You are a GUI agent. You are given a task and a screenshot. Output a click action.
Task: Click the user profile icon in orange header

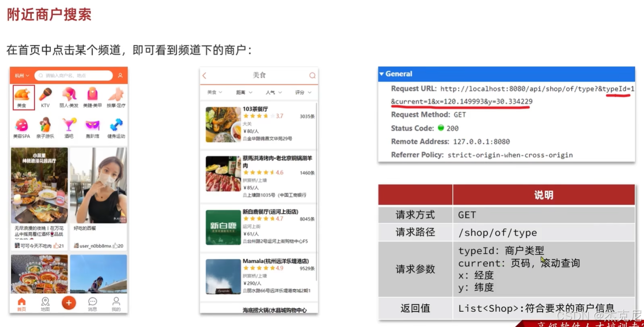pyautogui.click(x=120, y=76)
